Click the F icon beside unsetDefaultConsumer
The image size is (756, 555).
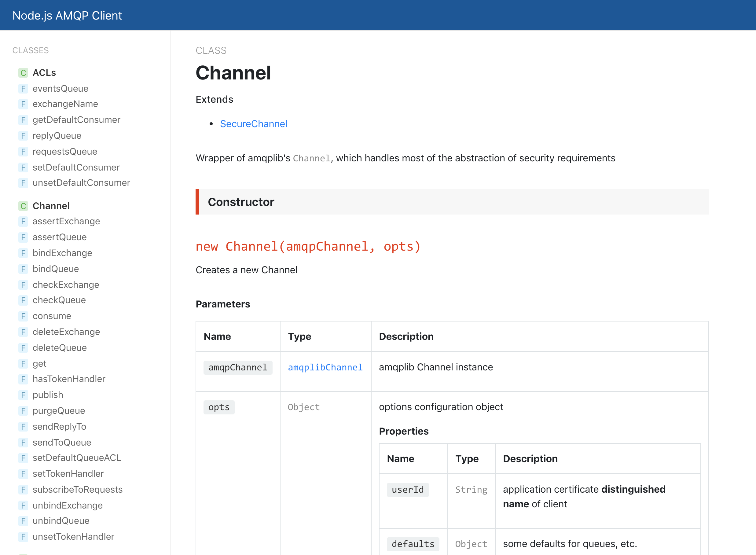point(23,183)
